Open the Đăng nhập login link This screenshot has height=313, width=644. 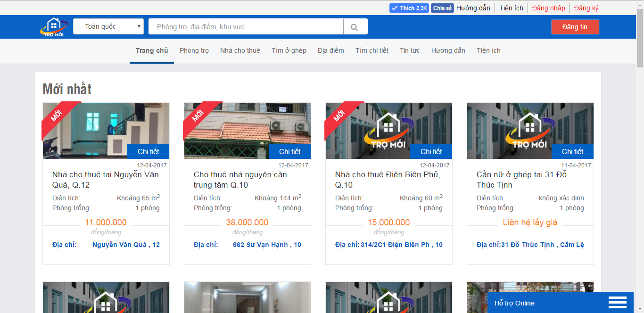coord(548,8)
